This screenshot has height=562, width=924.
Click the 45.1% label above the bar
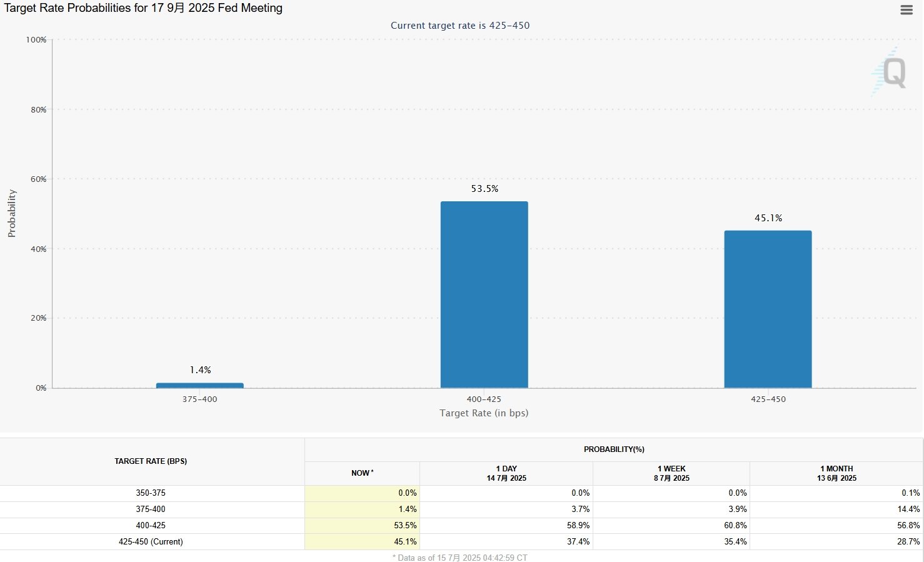point(768,218)
